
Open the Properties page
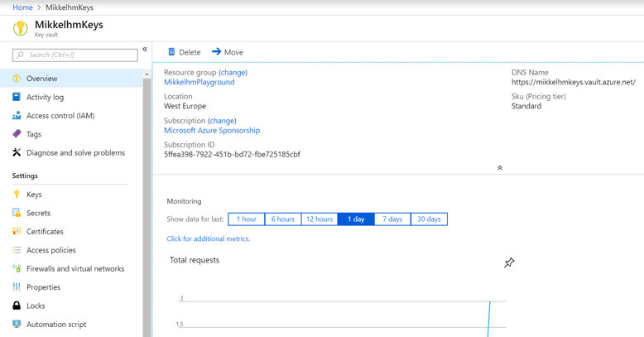pos(71,286)
